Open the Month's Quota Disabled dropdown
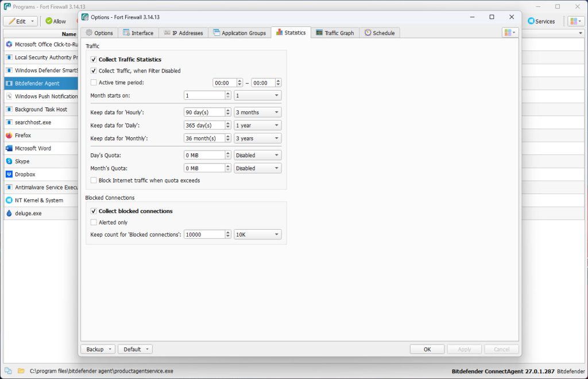The height and width of the screenshot is (379, 588). [x=258, y=168]
